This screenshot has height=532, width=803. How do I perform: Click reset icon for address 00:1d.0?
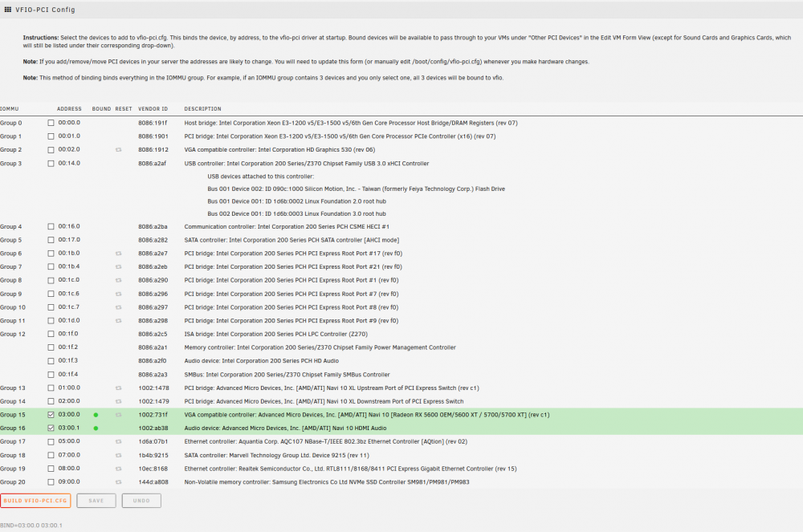(x=118, y=321)
